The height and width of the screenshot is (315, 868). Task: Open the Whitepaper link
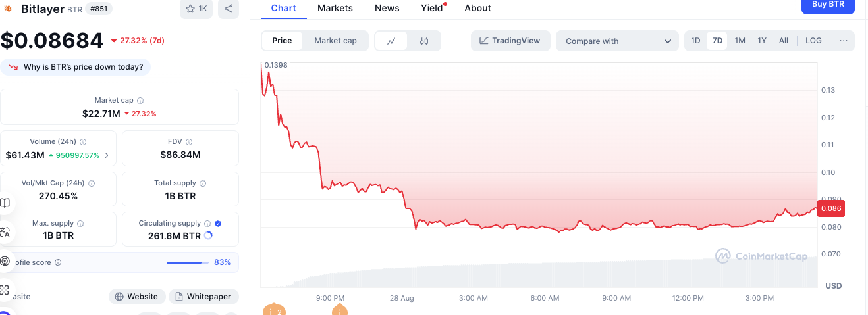pos(203,297)
